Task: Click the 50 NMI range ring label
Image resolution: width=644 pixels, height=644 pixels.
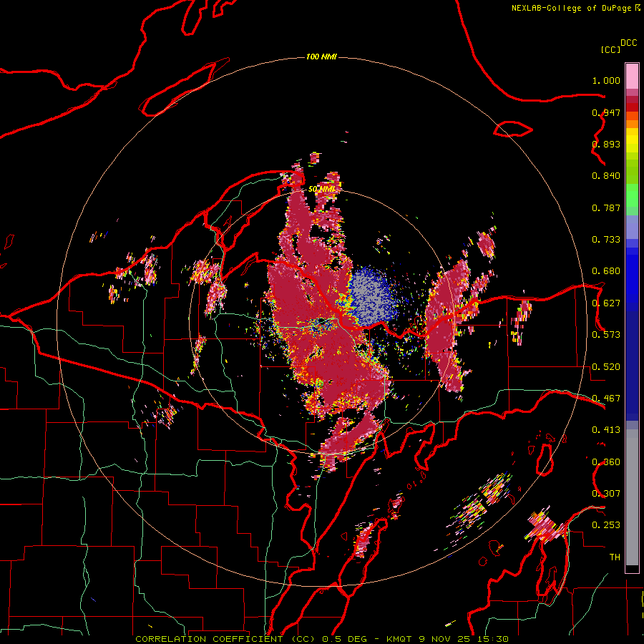Action: [322, 190]
